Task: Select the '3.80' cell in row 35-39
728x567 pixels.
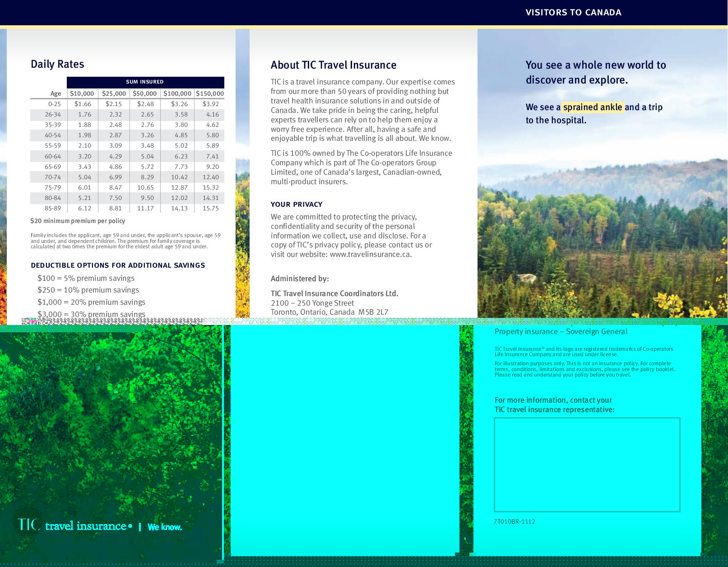Action: pos(181,125)
